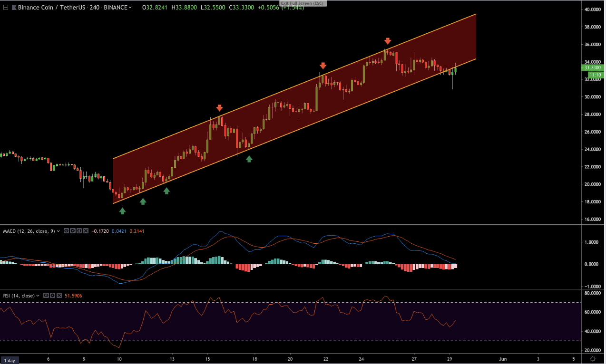Screen dimensions: 606x364
Task: Click the RSI (14, close) label
Action: [18, 296]
